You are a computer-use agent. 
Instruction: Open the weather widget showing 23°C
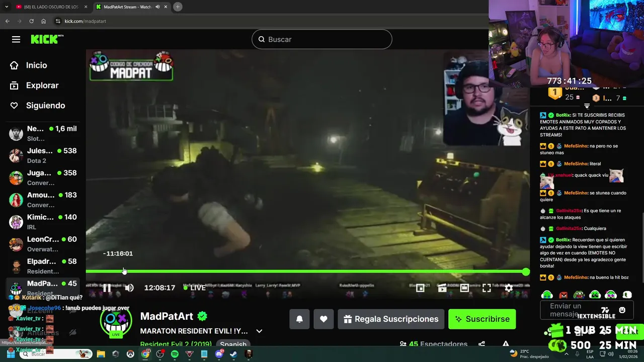point(529,354)
